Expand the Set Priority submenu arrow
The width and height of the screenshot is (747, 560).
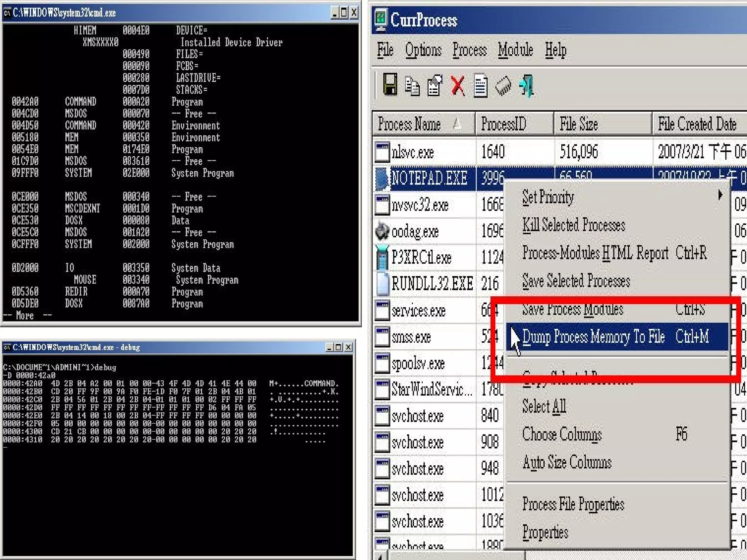pyautogui.click(x=720, y=195)
